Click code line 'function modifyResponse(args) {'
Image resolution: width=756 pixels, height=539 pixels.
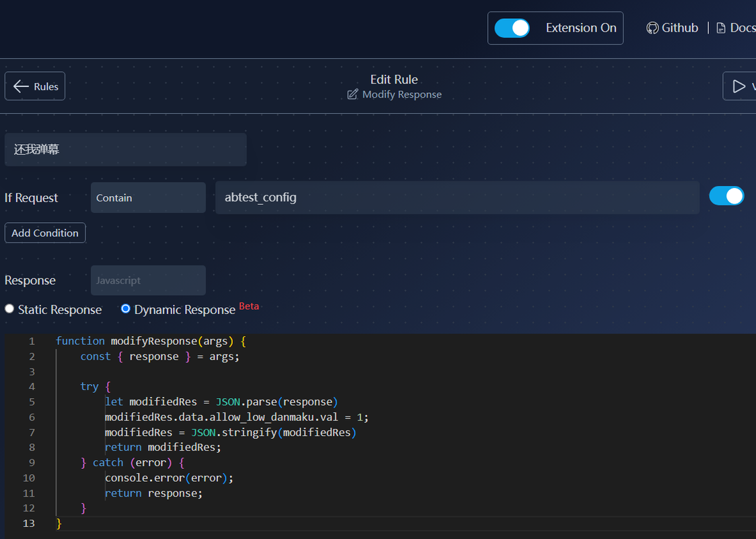[150, 341]
